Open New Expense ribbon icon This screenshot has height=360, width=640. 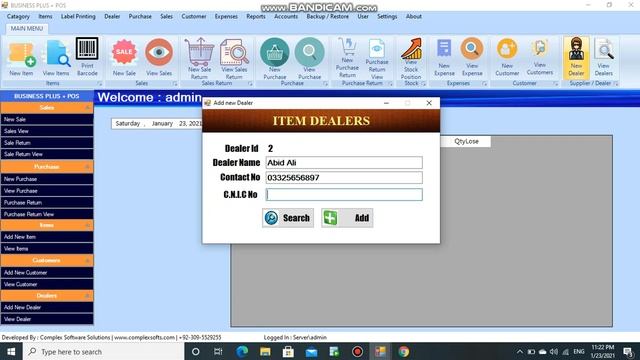coord(444,58)
